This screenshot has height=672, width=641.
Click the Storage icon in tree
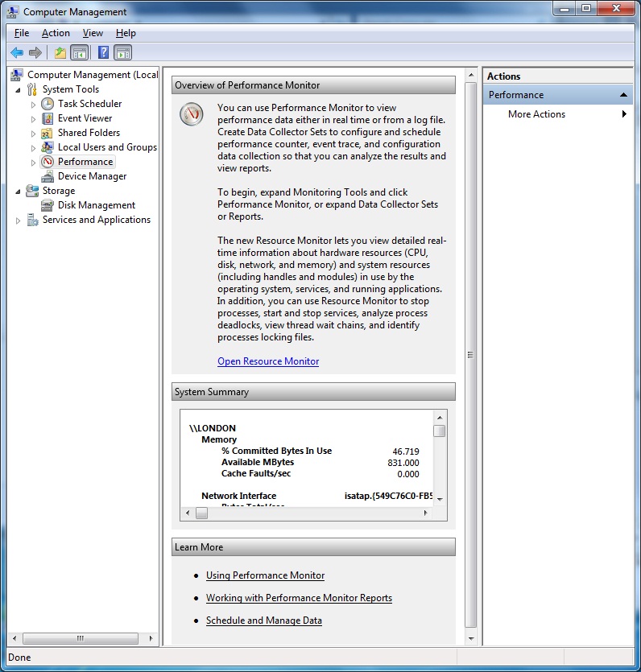pos(32,191)
